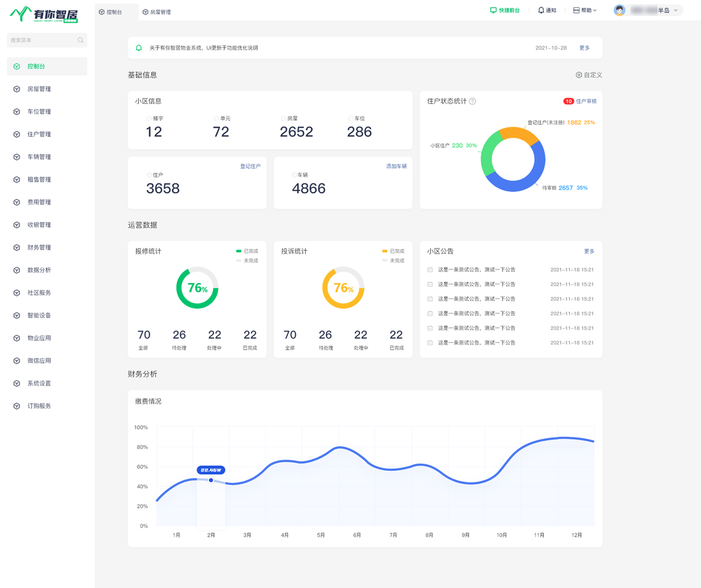The height and width of the screenshot is (588, 701).
Task: Click the 登记住户 link
Action: (250, 166)
